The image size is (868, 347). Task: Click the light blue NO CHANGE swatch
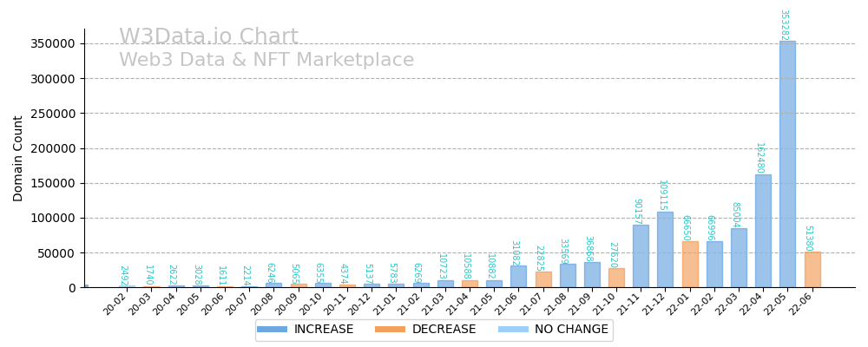514,330
